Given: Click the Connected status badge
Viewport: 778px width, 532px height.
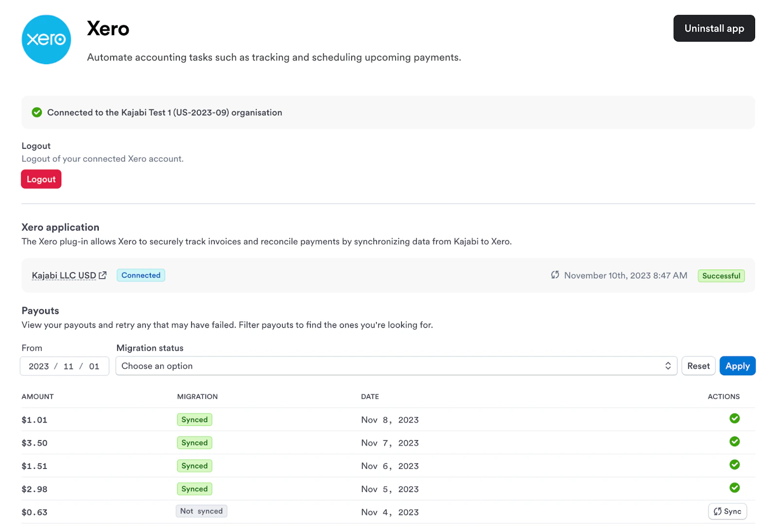Looking at the screenshot, I should point(141,275).
